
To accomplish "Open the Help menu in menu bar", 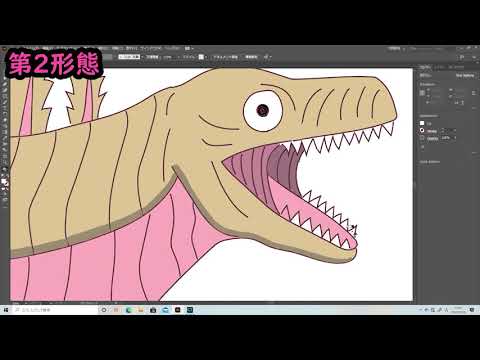I will 171,48.
